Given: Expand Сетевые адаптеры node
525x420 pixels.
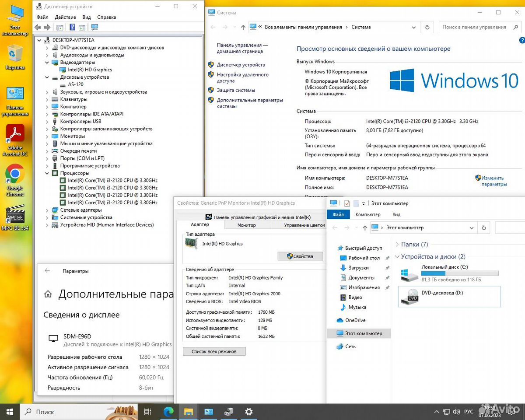Looking at the screenshot, I should click(47, 210).
